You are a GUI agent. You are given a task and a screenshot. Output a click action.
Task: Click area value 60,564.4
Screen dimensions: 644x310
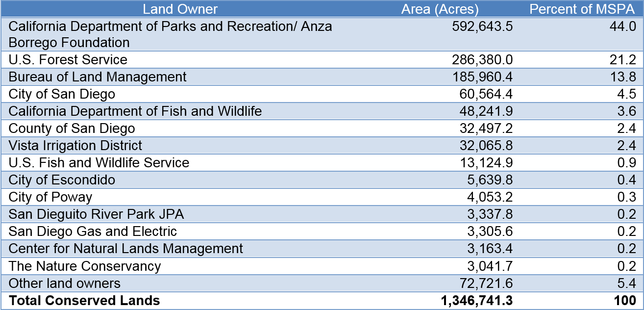coord(486,94)
